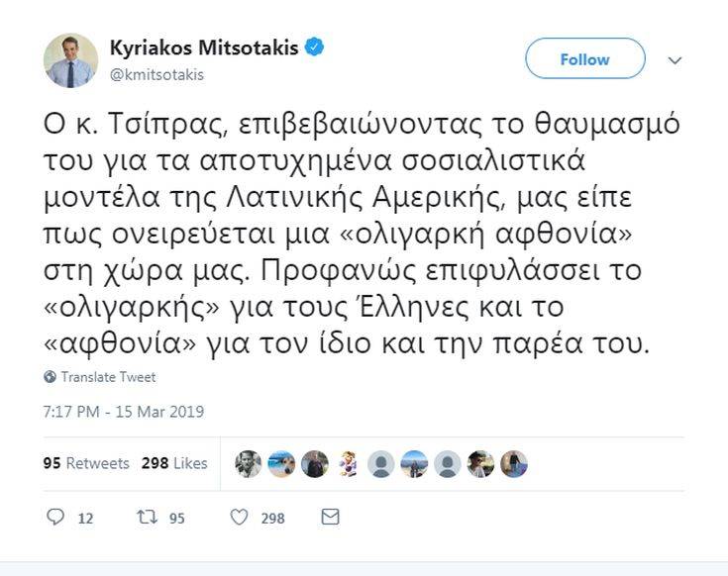View the 95 Retweets list
728x576 pixels.
click(x=86, y=463)
